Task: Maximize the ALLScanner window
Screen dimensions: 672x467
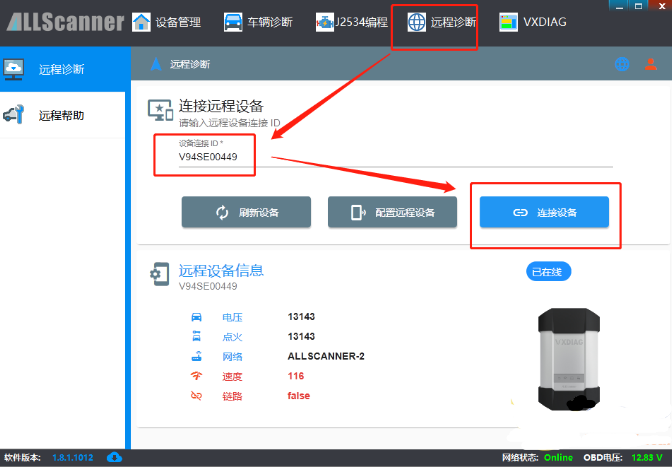Action: click(638, 6)
